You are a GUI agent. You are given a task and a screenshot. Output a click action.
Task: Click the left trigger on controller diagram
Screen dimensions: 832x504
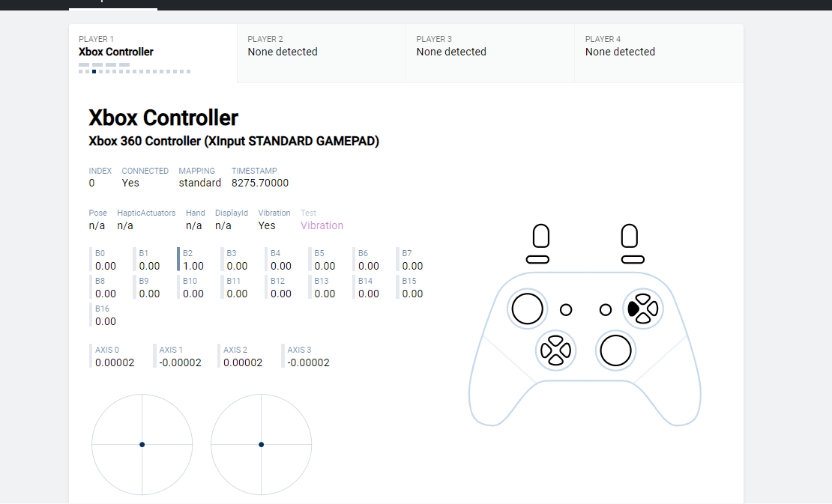(x=540, y=237)
